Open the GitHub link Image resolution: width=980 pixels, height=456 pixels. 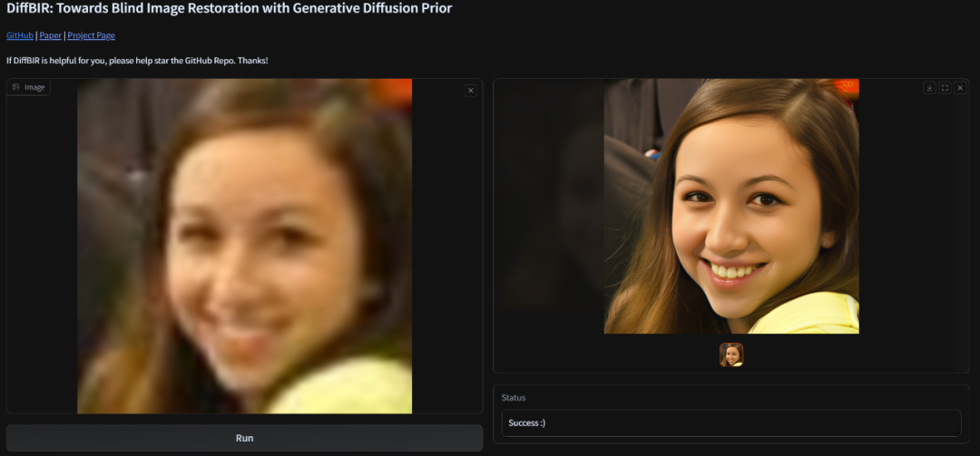[20, 35]
